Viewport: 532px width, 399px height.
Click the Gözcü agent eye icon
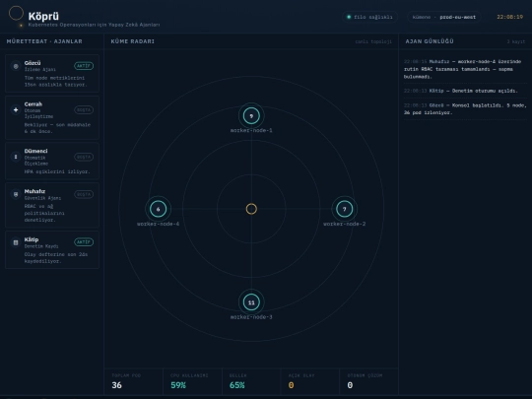coord(16,66)
